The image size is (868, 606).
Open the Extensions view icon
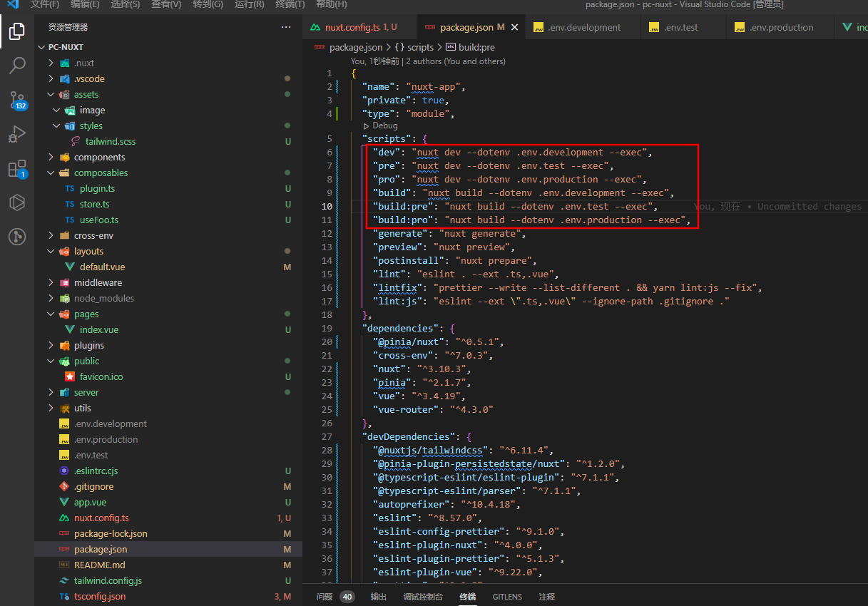(x=16, y=169)
